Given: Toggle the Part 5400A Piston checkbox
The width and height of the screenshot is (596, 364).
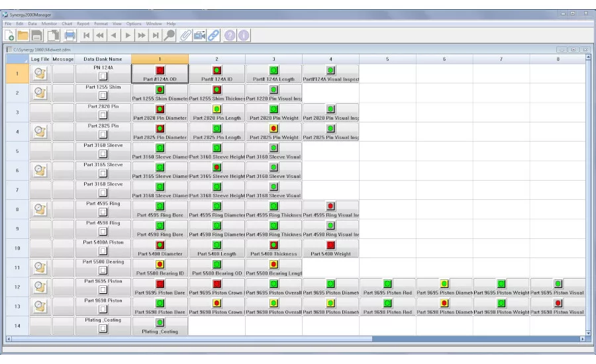Looking at the screenshot, I should pos(103,251).
